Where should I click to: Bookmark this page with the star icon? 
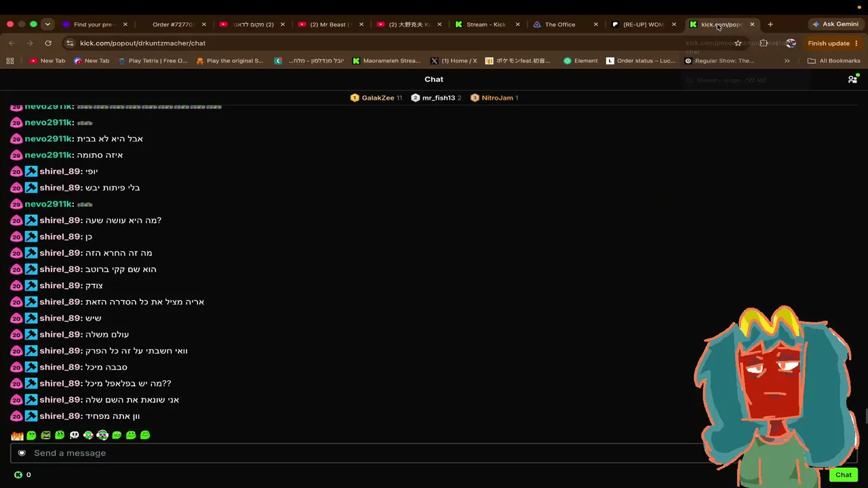pos(738,43)
